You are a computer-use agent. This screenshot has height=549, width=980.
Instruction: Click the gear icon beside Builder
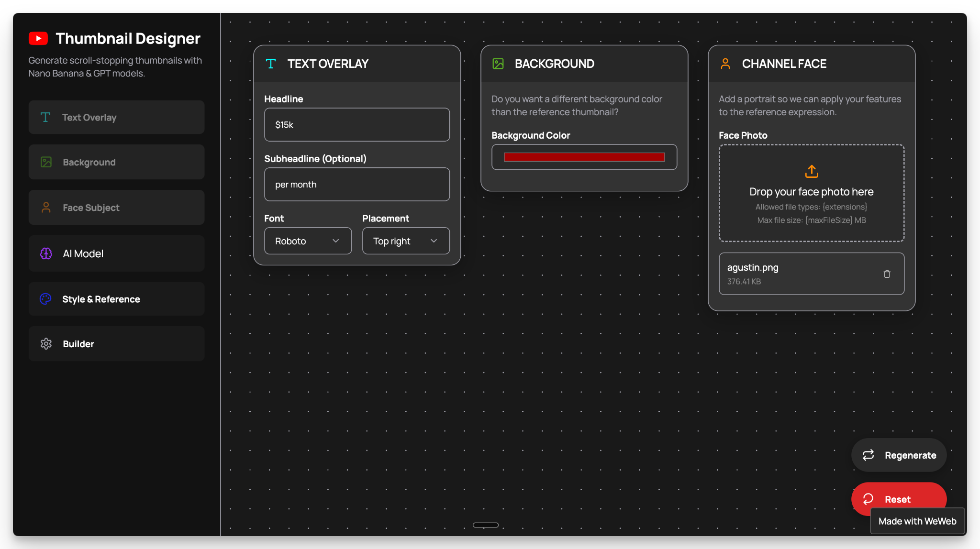click(46, 344)
